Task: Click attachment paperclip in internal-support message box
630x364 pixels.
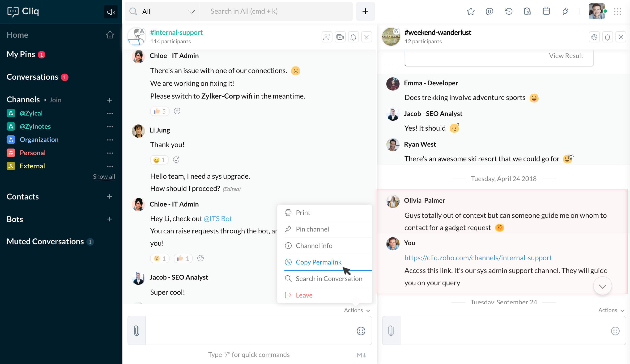Action: pyautogui.click(x=136, y=331)
